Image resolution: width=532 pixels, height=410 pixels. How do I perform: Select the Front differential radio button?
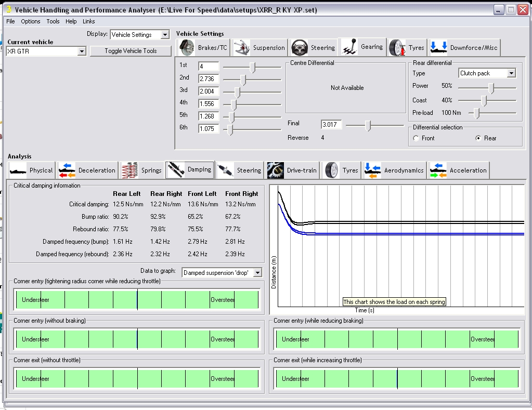click(416, 138)
